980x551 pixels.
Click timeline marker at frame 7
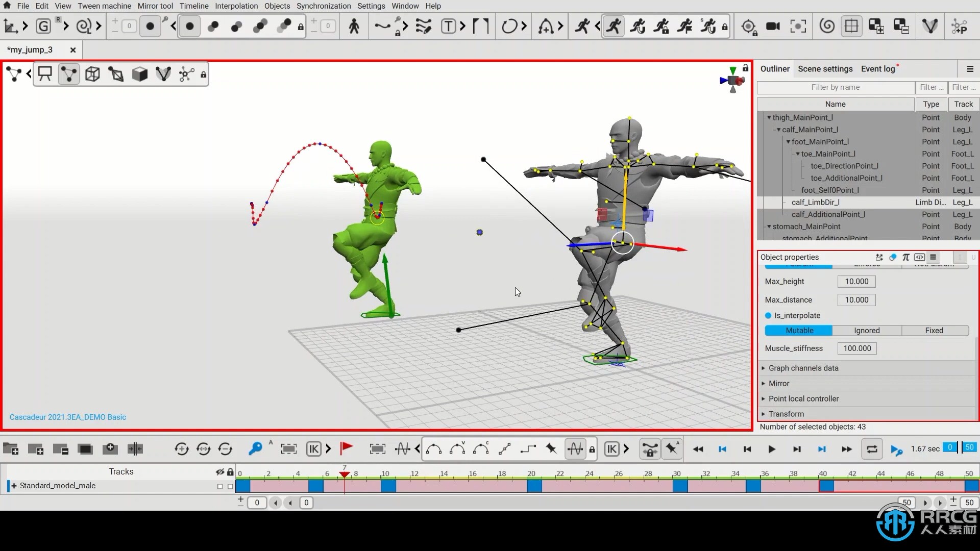coord(344,472)
